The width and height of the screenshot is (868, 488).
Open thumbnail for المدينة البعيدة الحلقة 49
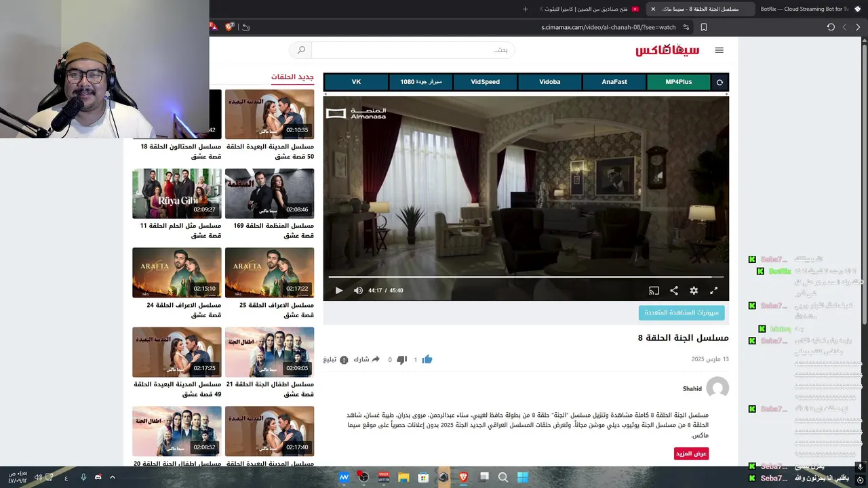tap(177, 352)
